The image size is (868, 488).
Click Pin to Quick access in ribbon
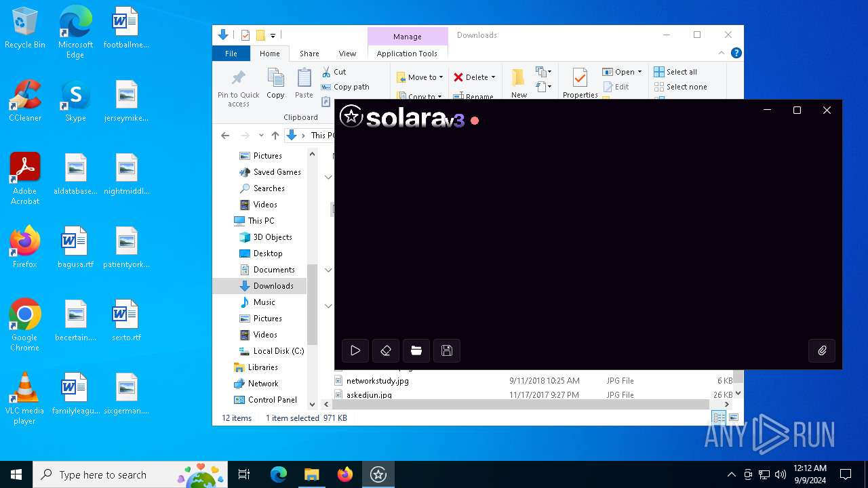click(x=238, y=88)
